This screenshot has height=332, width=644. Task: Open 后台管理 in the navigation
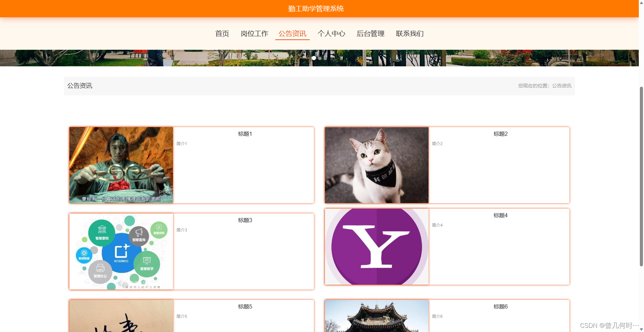click(x=371, y=34)
